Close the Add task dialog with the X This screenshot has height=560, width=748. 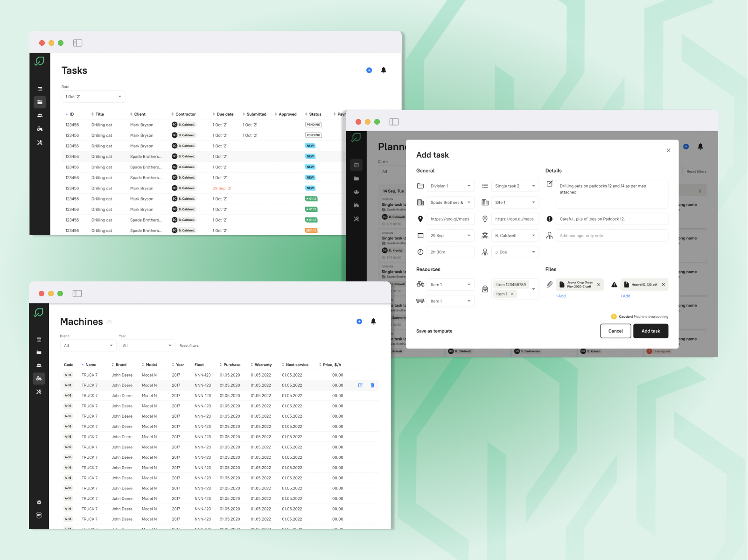tap(669, 150)
